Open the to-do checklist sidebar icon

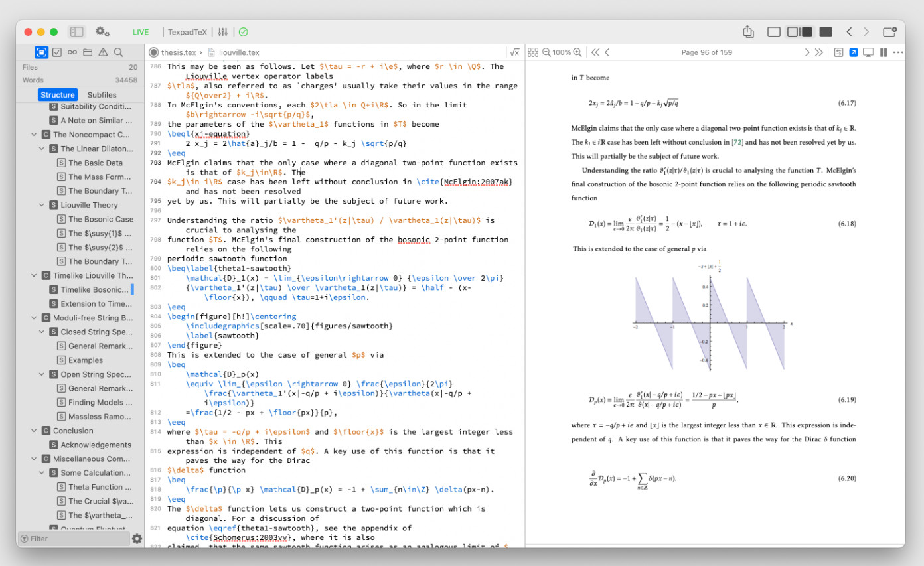[57, 52]
